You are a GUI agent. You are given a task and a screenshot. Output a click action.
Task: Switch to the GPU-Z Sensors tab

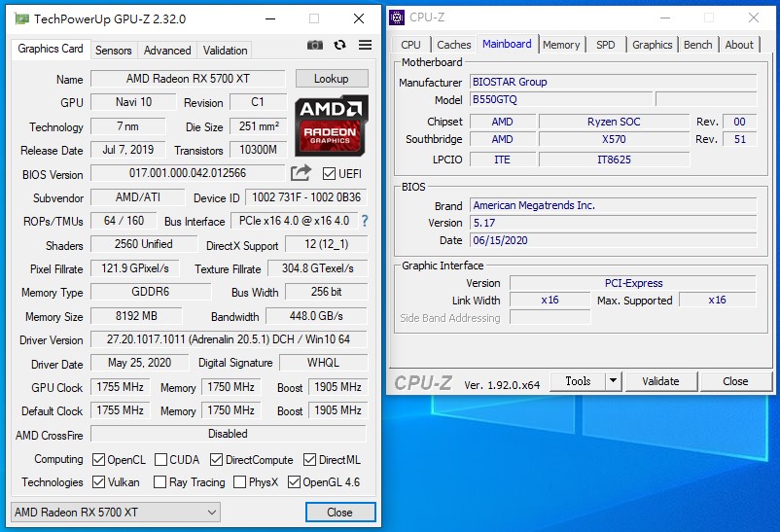point(114,51)
